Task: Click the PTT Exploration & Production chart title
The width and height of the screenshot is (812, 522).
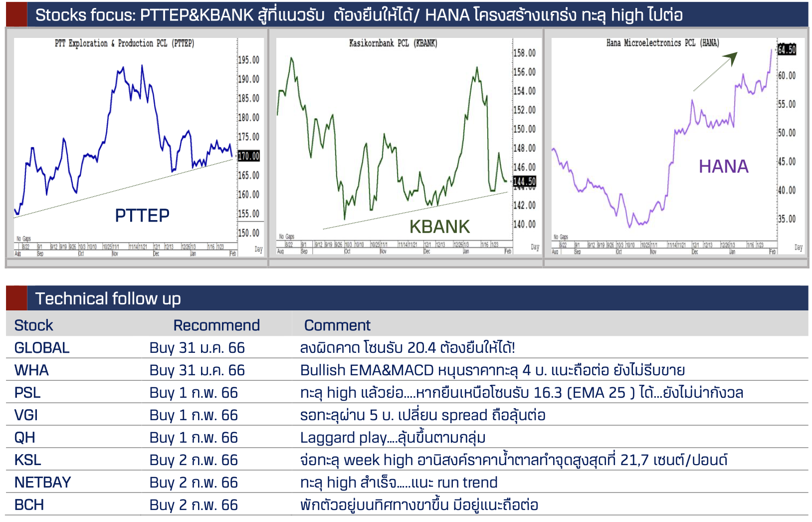Action: pos(124,43)
